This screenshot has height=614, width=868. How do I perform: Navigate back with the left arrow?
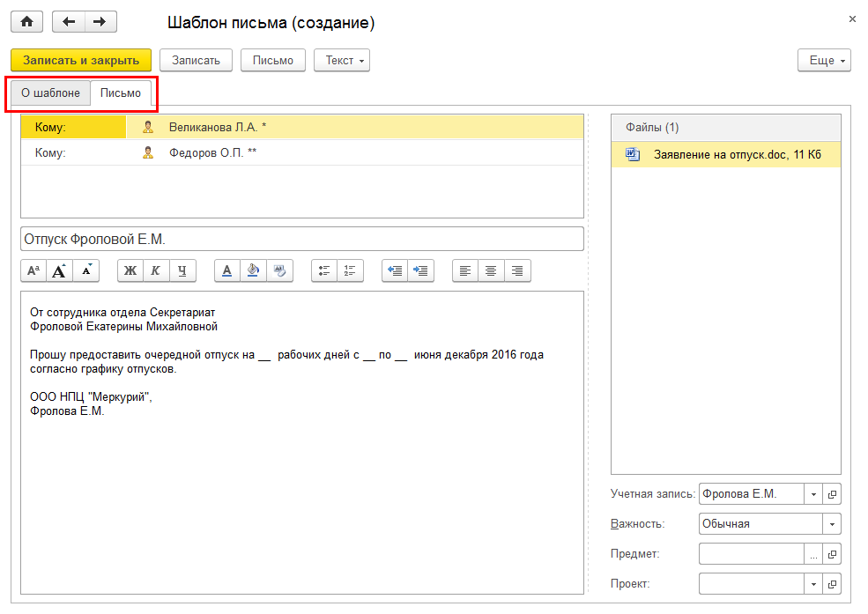point(69,22)
